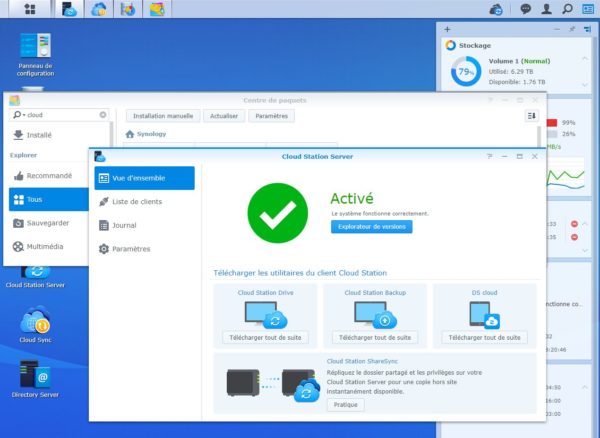Screen dimensions: 600x438
Task: Expand Stockage widget down chevron
Action: 585,85
